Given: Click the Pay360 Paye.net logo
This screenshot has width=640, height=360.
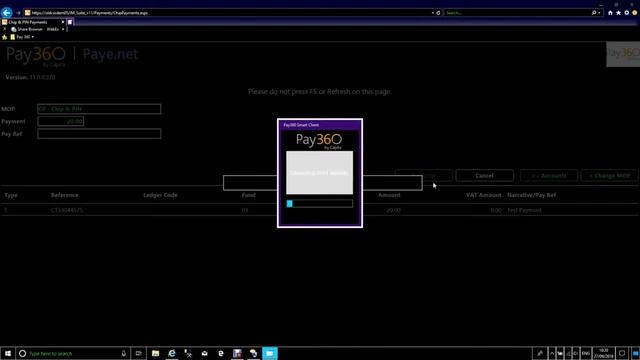Looking at the screenshot, I should 72,56.
